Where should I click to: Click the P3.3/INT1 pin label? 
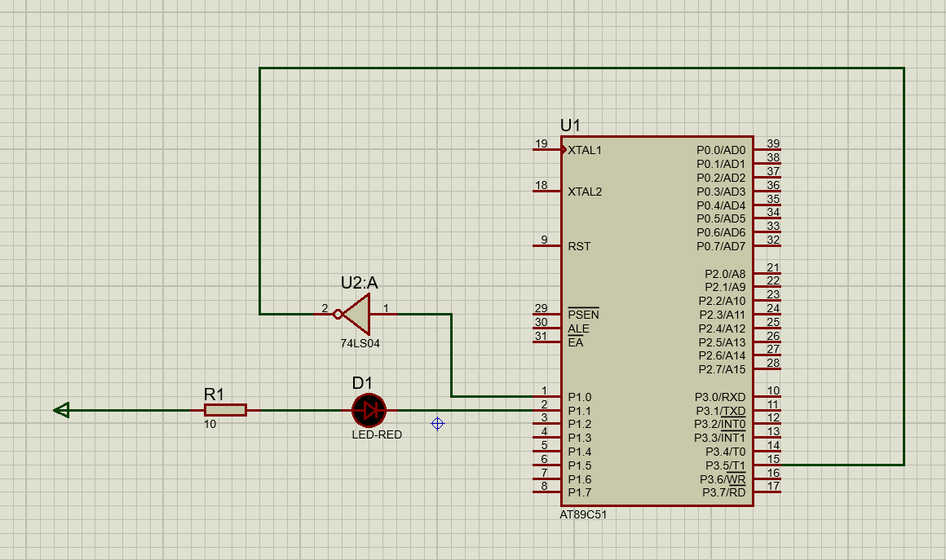(720, 439)
